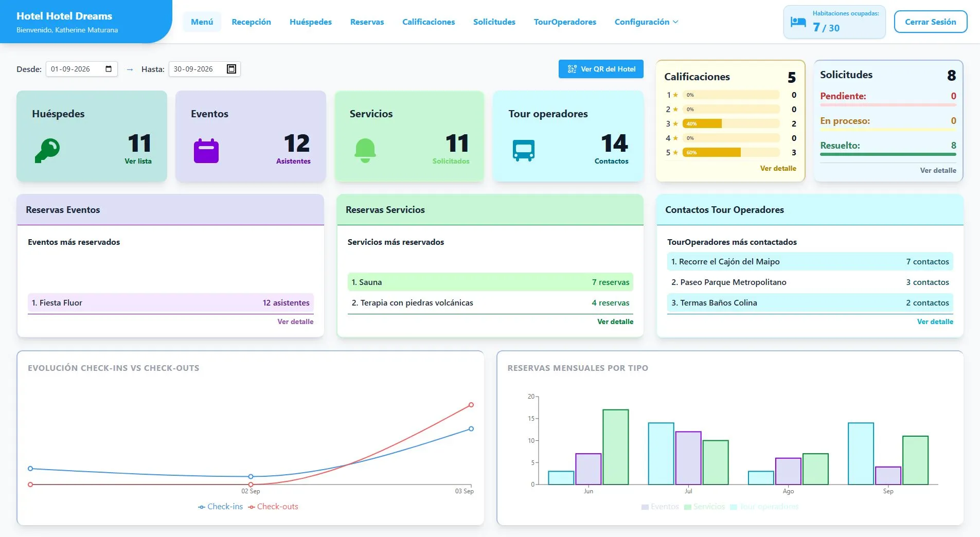This screenshot has height=537, width=980.
Task: Click the bed icon beside Habitaciones ocupadas
Action: click(x=798, y=22)
